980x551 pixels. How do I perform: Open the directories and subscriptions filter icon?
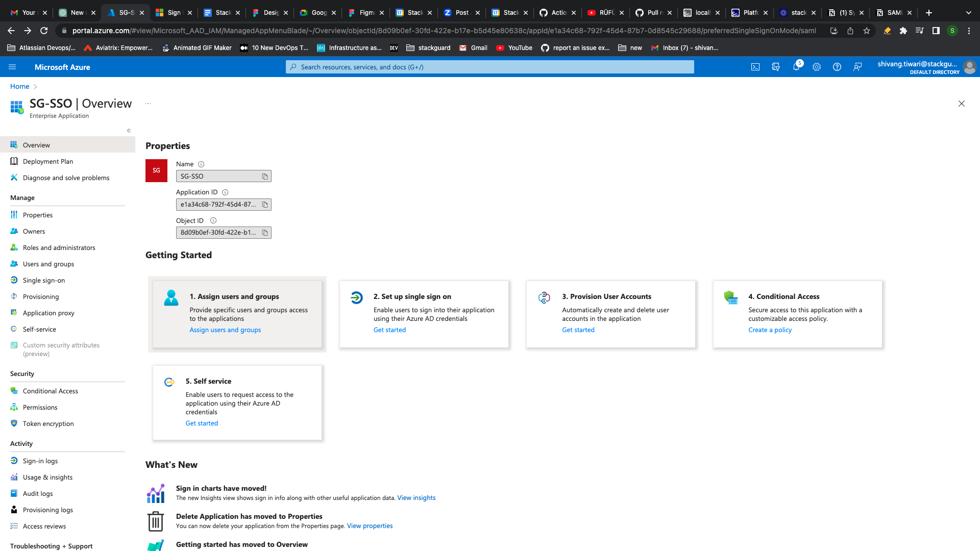(x=776, y=67)
